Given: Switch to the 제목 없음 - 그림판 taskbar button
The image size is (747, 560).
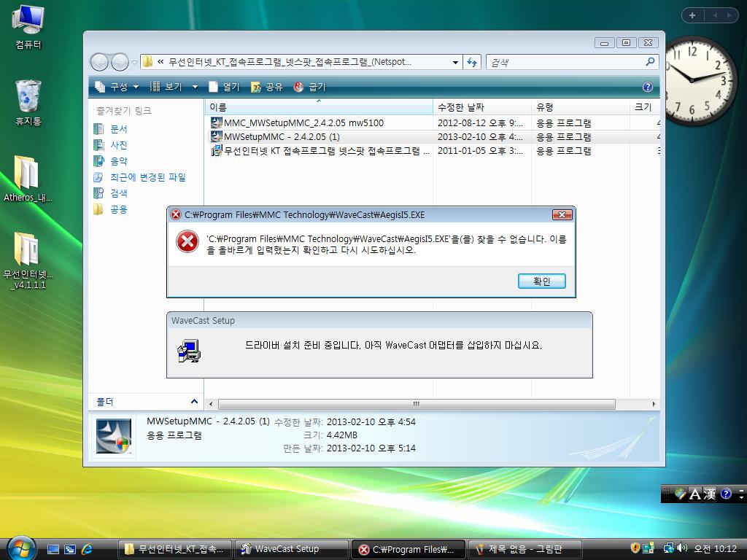Looking at the screenshot, I should (525, 549).
